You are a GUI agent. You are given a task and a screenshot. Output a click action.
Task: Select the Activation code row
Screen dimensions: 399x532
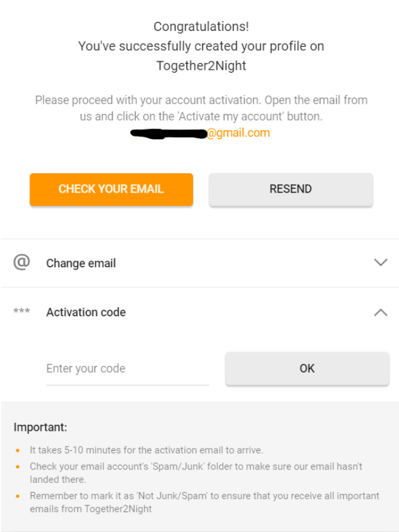click(200, 312)
